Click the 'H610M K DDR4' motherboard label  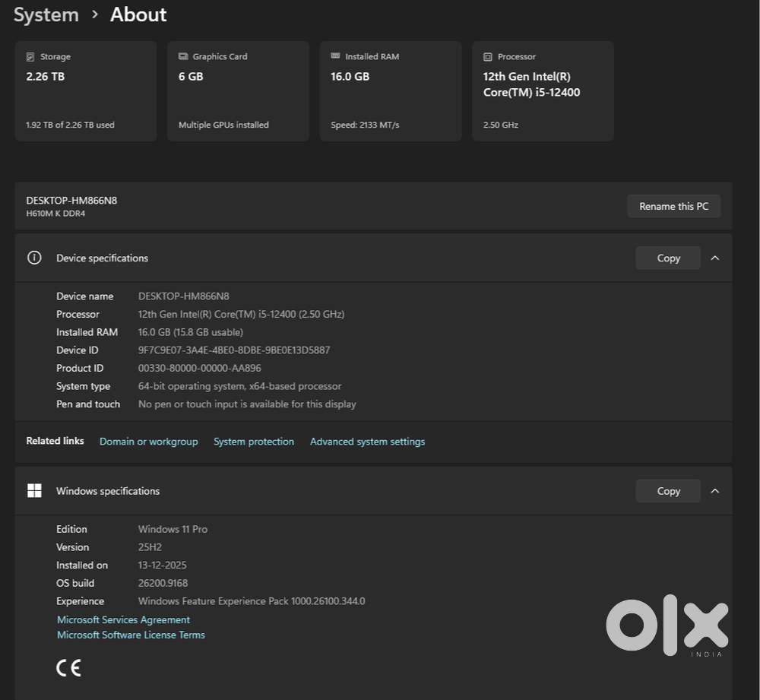[x=55, y=214]
